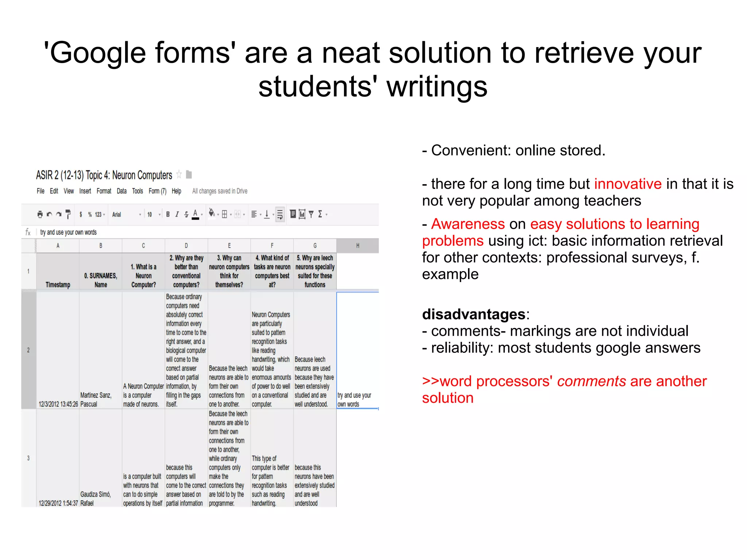Click the '1. What is a Neuron Computer?' cell
Viewport: 747px width, 560px height.
point(143,271)
